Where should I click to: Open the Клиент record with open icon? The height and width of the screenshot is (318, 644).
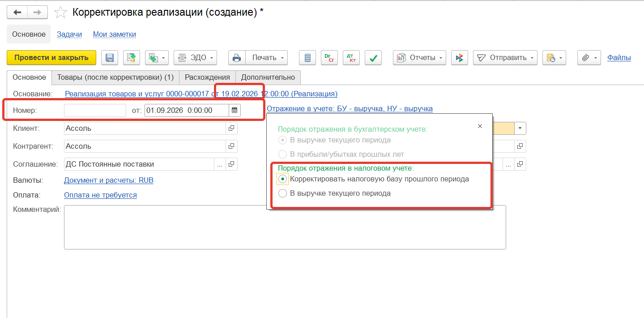(231, 129)
